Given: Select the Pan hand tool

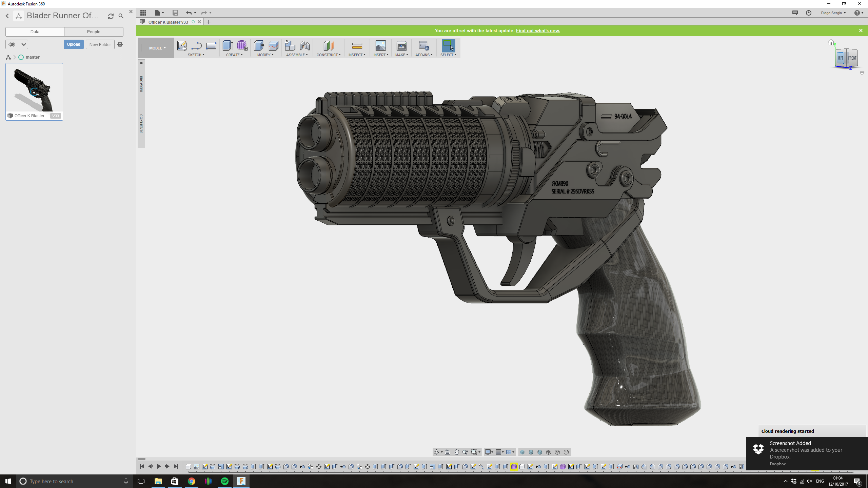Looking at the screenshot, I should click(456, 452).
